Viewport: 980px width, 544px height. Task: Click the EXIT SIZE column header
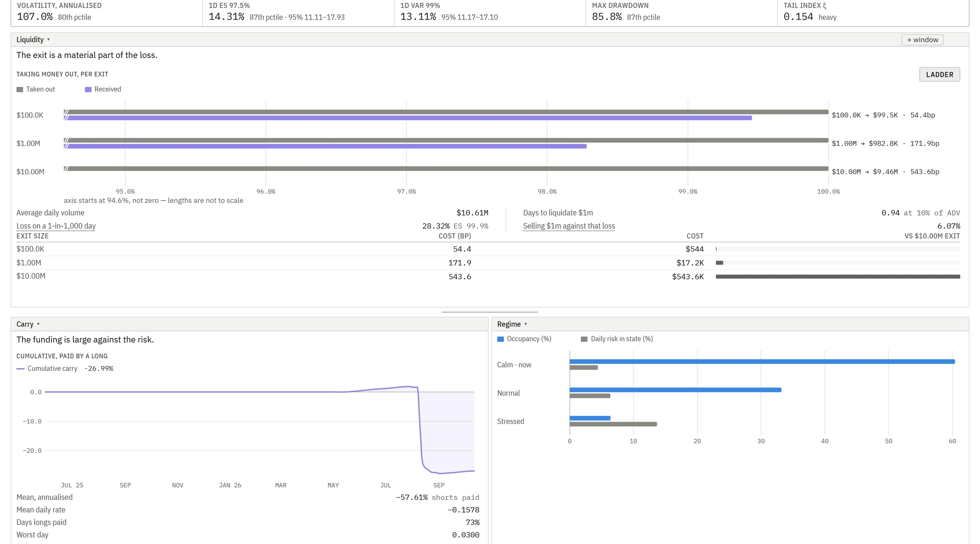(32, 236)
